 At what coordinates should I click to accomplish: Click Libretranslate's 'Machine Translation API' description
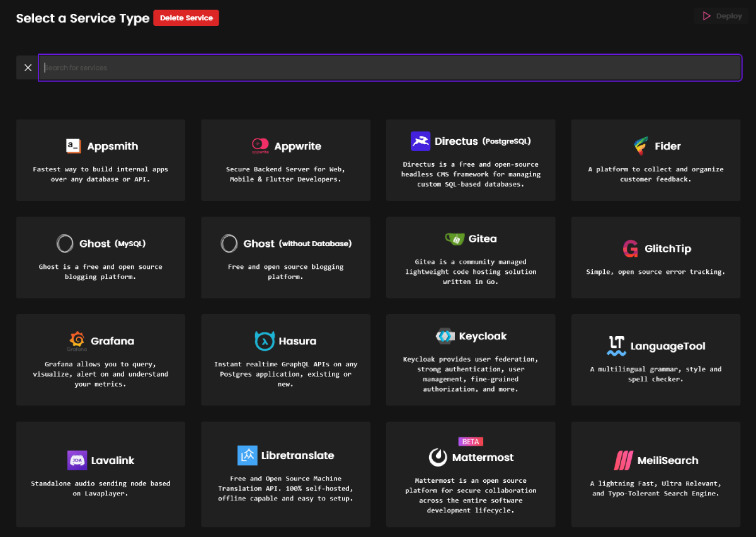pos(285,489)
